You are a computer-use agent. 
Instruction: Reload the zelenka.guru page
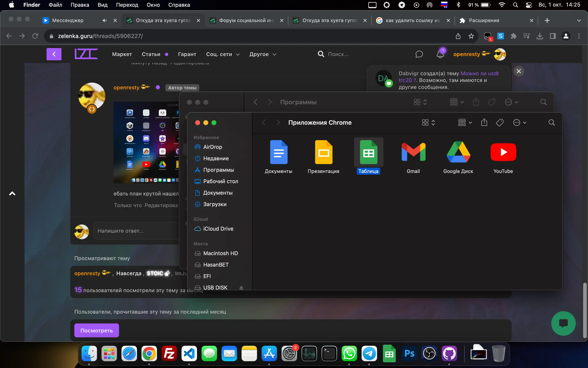(x=35, y=36)
